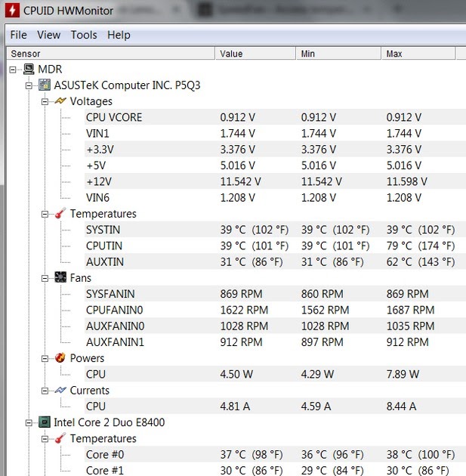Image resolution: width=466 pixels, height=476 pixels.
Task: Collapse the Intel CPU Temperatures group
Action: click(x=45, y=439)
